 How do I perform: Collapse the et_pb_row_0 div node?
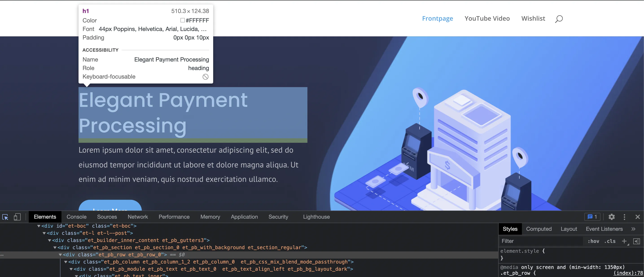tap(60, 255)
